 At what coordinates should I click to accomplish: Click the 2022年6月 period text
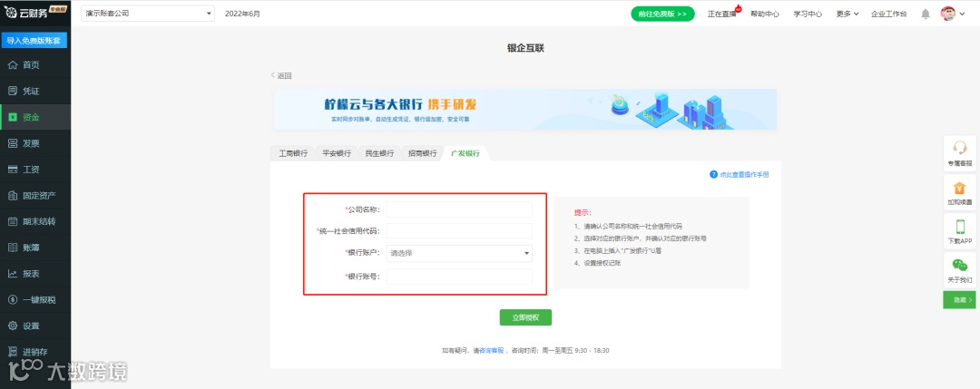coord(242,14)
